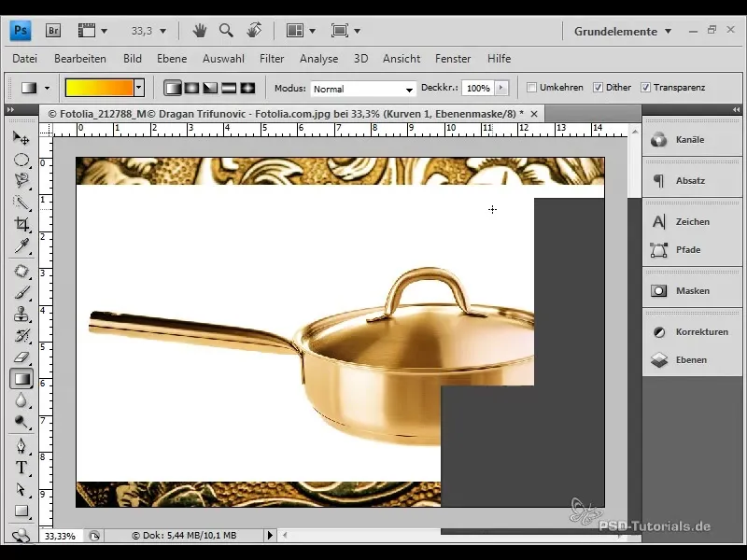The image size is (747, 560).
Task: Open the Zeichen panel
Action: pyautogui.click(x=692, y=222)
